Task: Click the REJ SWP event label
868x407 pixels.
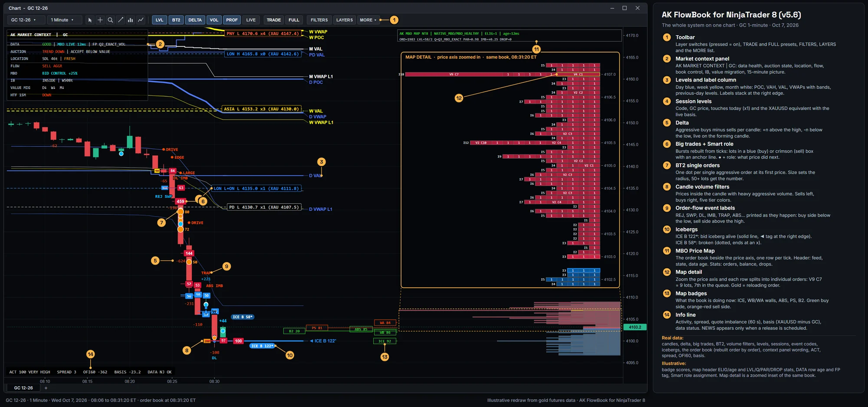Action: [x=164, y=197]
